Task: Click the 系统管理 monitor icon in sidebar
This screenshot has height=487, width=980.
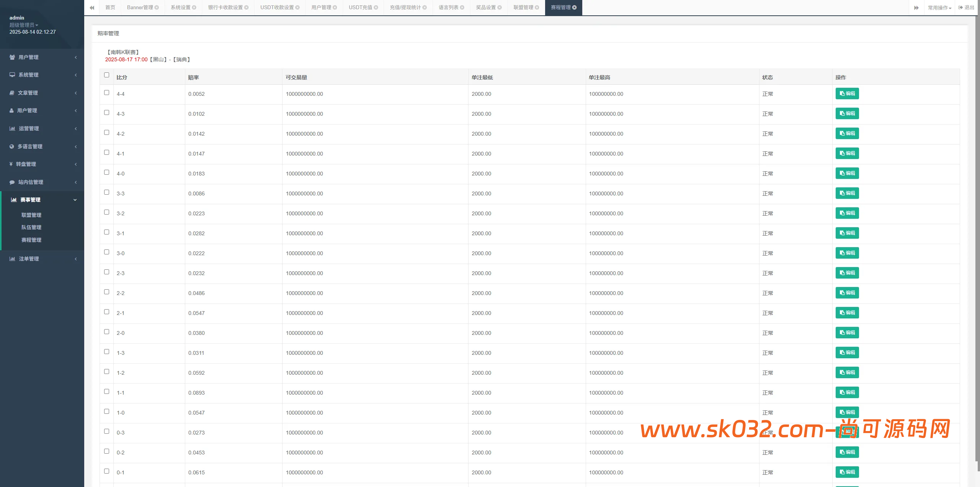Action: [12, 75]
